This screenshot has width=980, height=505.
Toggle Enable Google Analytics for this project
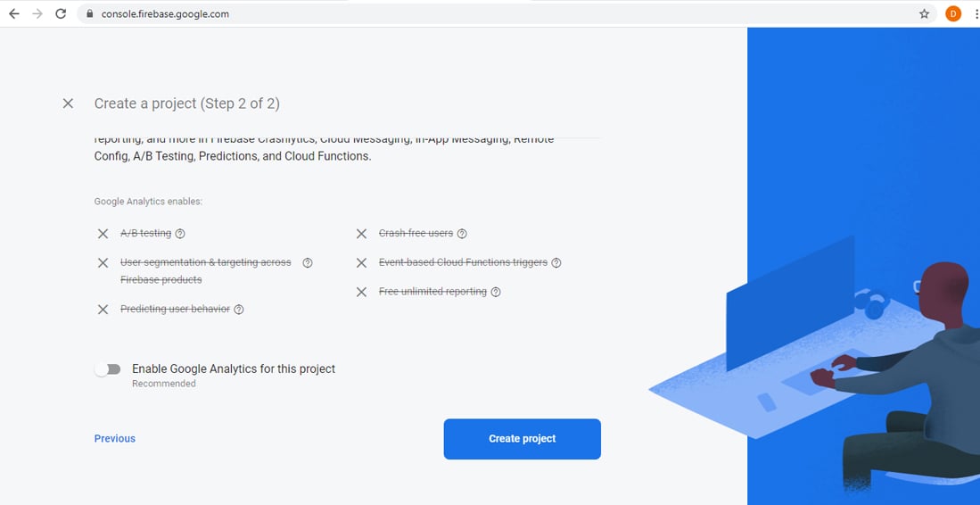click(x=108, y=369)
